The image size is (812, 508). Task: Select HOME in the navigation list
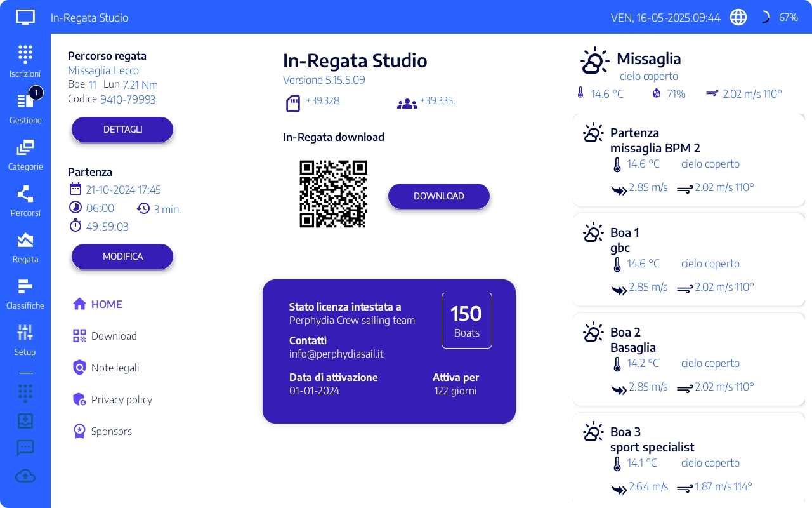pos(98,304)
